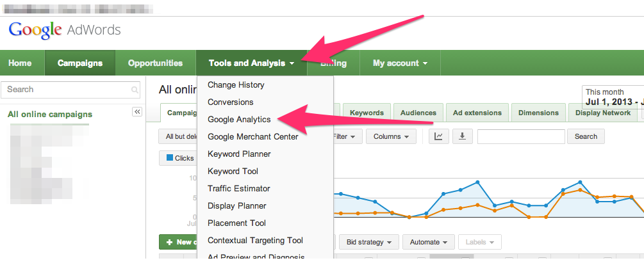
Task: Select Change History from the menu
Action: tap(236, 85)
